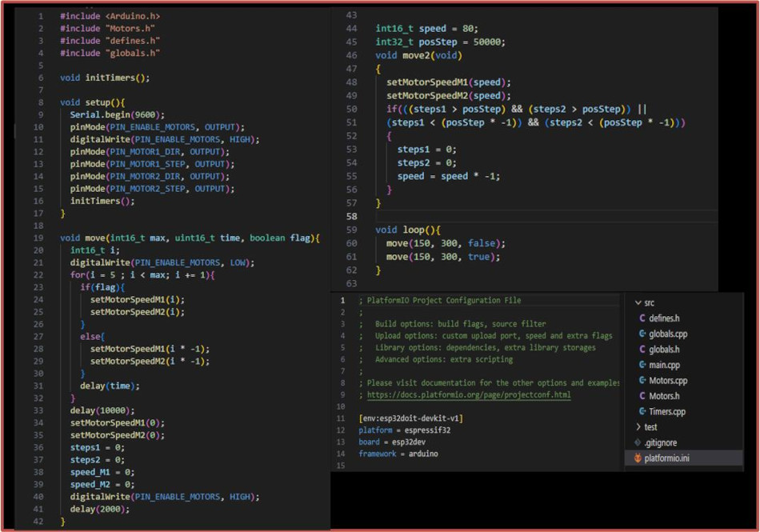This screenshot has width=760, height=532.
Task: Open defines.h in the file tree
Action: [664, 318]
